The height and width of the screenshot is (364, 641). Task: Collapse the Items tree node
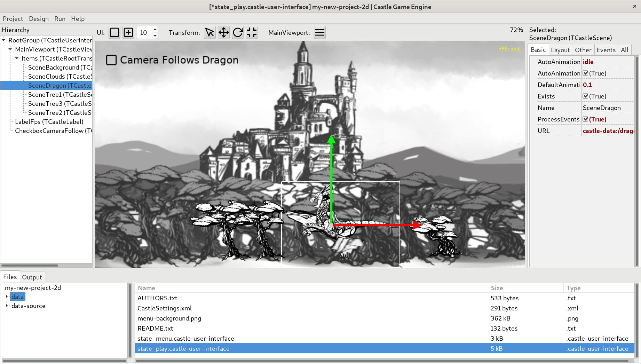click(x=17, y=58)
